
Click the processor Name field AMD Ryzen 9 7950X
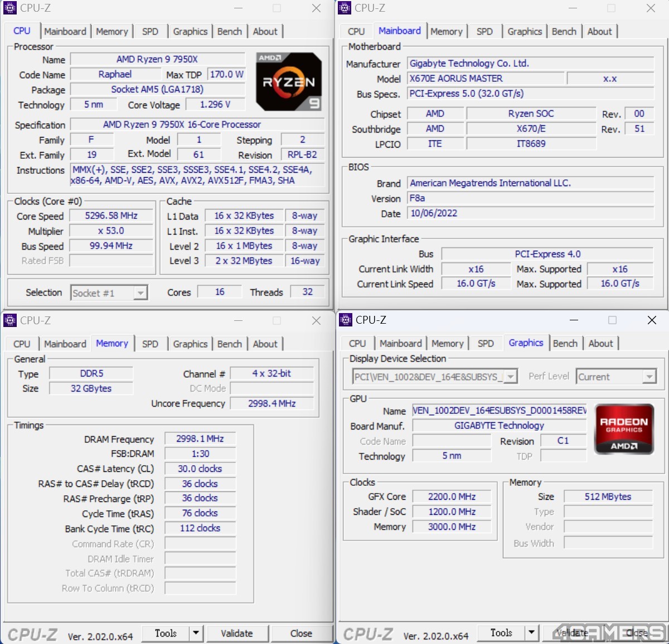(x=157, y=59)
